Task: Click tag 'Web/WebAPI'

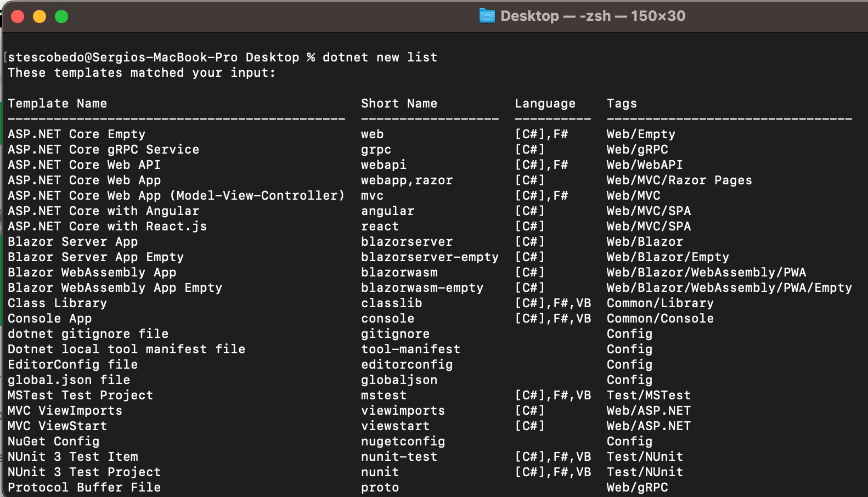Action: click(x=645, y=165)
